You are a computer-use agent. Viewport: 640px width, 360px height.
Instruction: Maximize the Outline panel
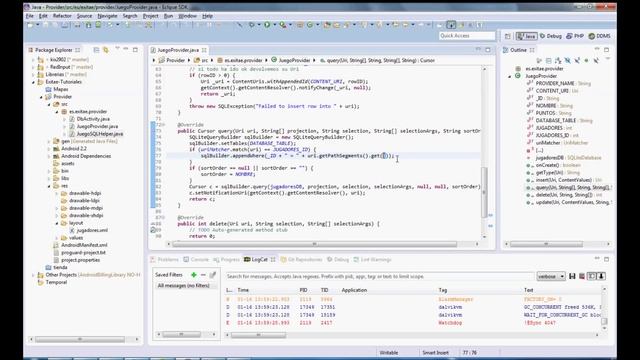point(607,49)
